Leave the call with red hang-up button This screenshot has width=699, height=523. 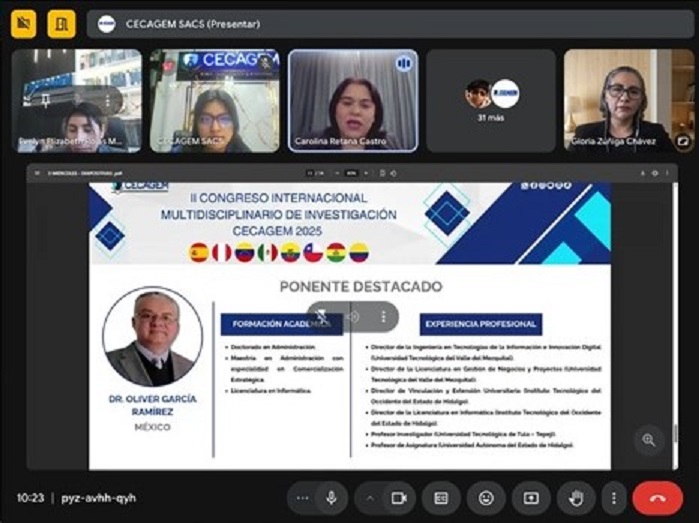pos(657,497)
